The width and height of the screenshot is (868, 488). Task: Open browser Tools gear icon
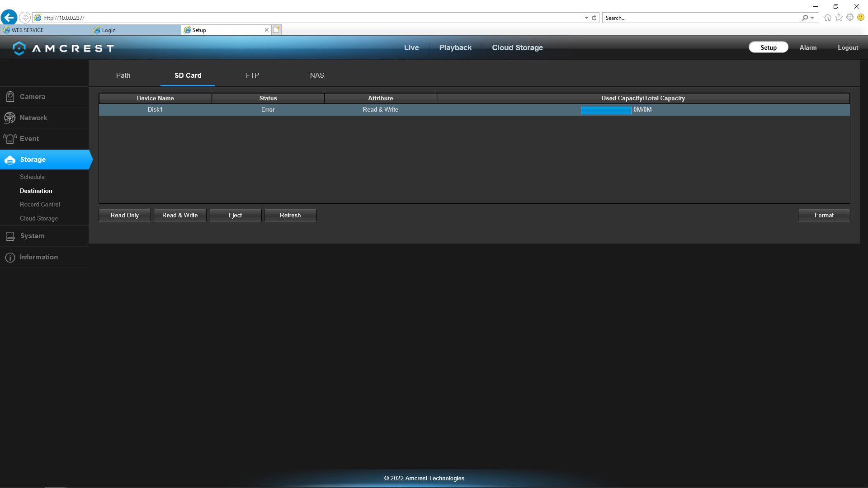(x=850, y=18)
